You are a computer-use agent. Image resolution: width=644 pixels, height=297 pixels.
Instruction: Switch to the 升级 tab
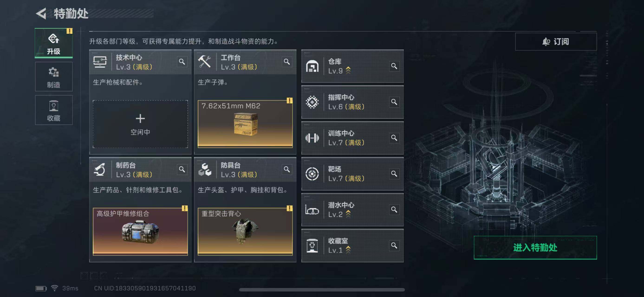[x=54, y=43]
